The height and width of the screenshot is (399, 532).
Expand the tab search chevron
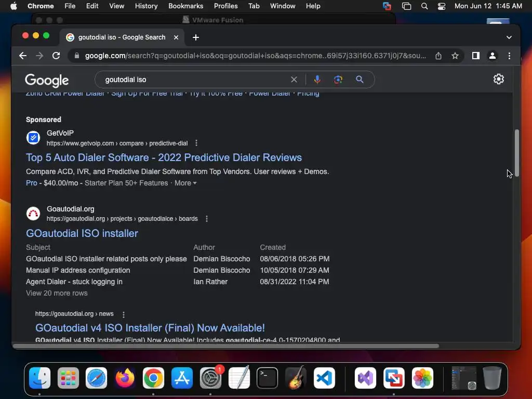point(509,37)
